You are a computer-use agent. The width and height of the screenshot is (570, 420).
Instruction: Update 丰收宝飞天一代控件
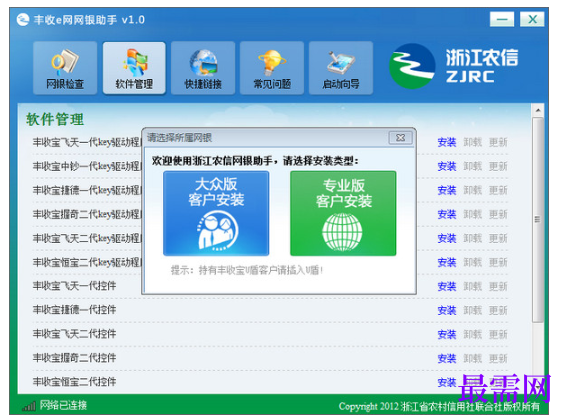(x=498, y=286)
